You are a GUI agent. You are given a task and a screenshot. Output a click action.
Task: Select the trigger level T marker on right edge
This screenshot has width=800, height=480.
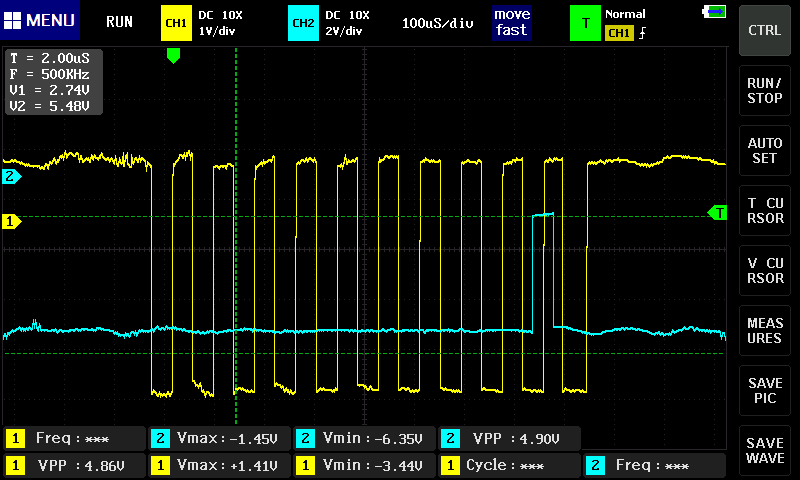(717, 212)
